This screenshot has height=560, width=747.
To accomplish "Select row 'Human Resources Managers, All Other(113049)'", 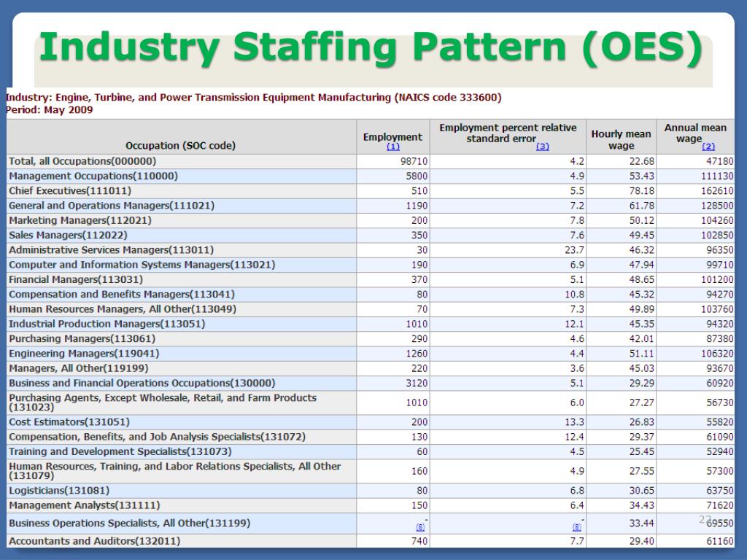I will point(370,309).
